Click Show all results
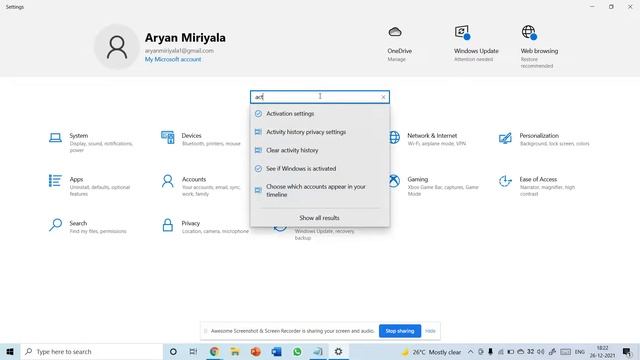The height and width of the screenshot is (360, 640). [x=320, y=218]
